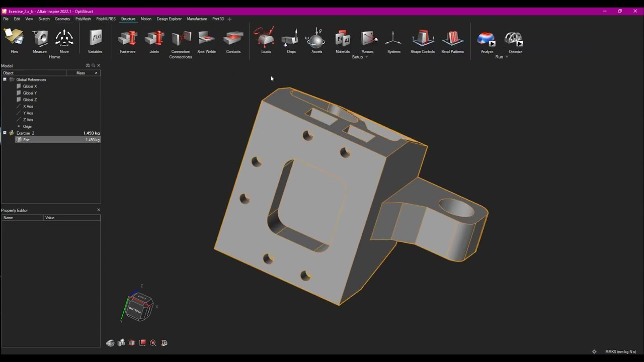Select the Fasteners tool
The height and width of the screenshot is (362, 644).
pos(128,41)
